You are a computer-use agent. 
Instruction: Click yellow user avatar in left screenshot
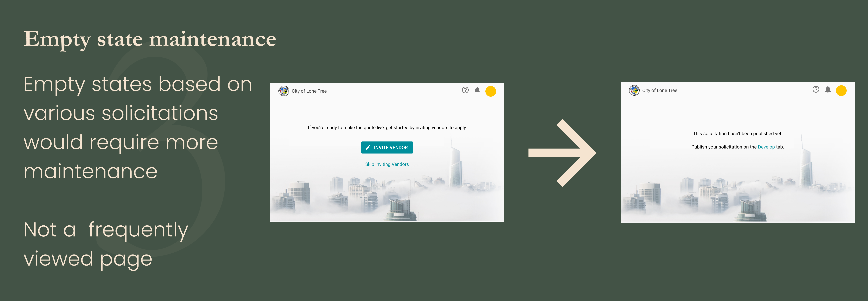click(x=490, y=91)
